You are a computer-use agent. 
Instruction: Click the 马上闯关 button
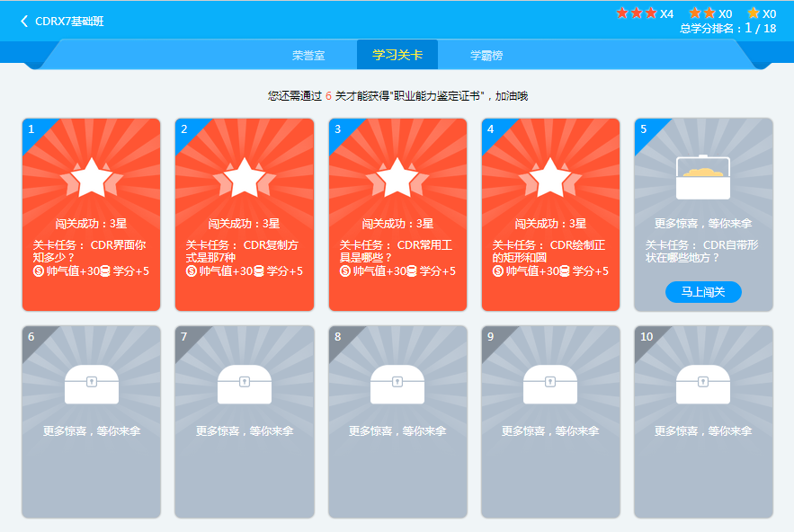[703, 291]
